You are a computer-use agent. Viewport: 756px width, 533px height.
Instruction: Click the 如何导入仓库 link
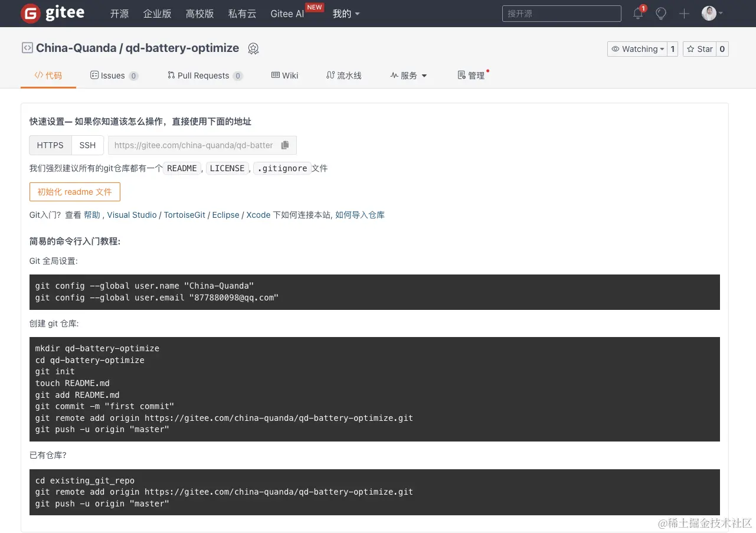[360, 215]
